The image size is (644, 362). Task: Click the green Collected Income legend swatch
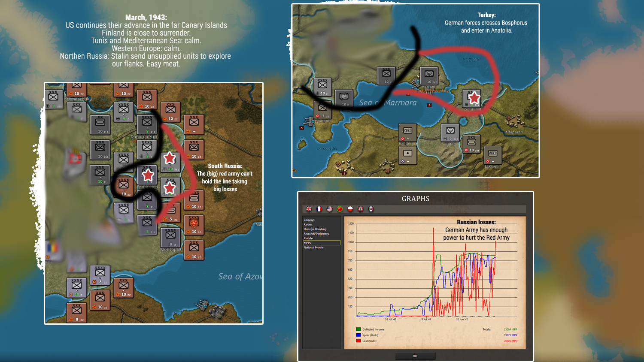[x=358, y=329]
